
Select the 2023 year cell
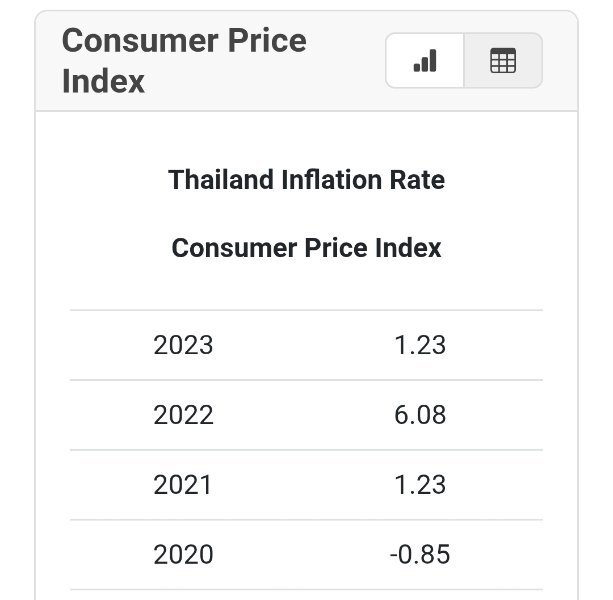(x=183, y=345)
